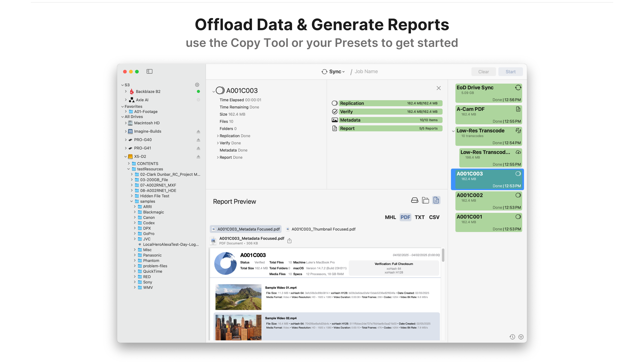Select the A001C003_Metadata Focused.pdf tab
This screenshot has height=362, width=644.
[246, 229]
